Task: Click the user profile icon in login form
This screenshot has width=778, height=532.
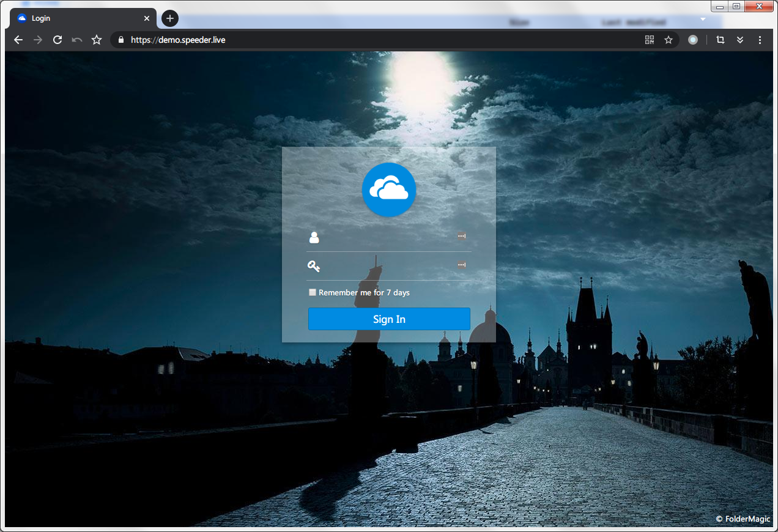Action: (314, 237)
